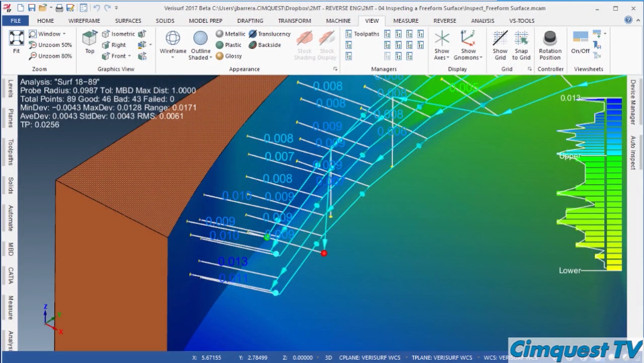
Task: Click the 0.013 top of color scale
Action: click(x=571, y=98)
